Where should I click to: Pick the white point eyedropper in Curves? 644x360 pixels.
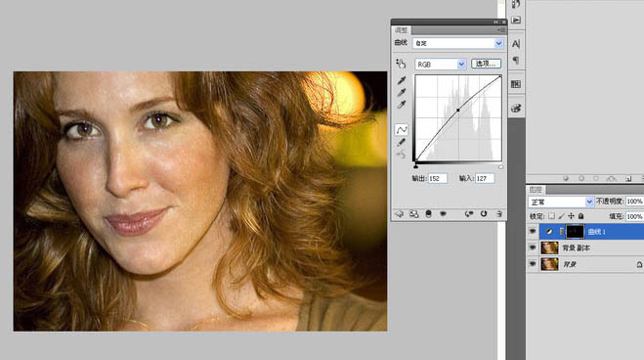click(x=402, y=105)
